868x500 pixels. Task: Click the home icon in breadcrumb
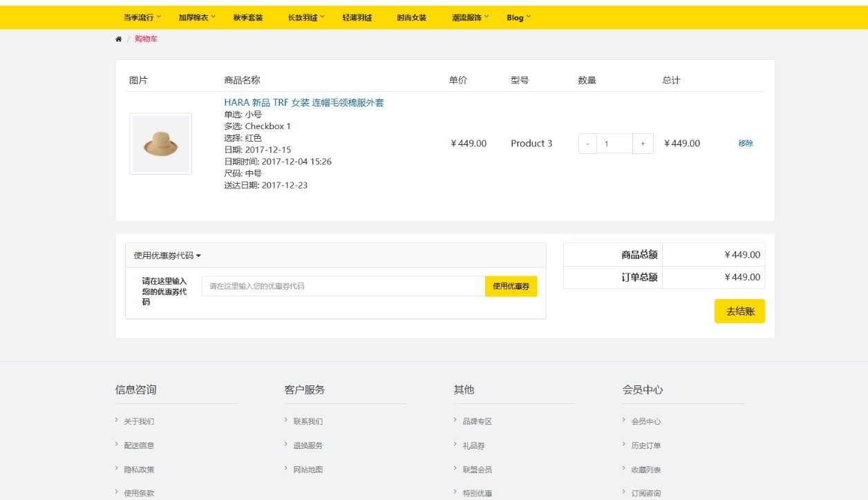click(x=118, y=39)
